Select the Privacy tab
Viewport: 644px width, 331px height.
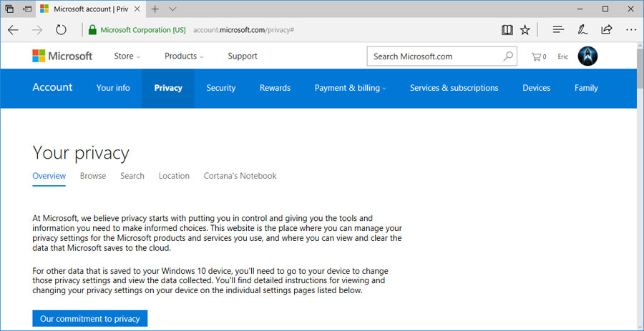pos(168,88)
